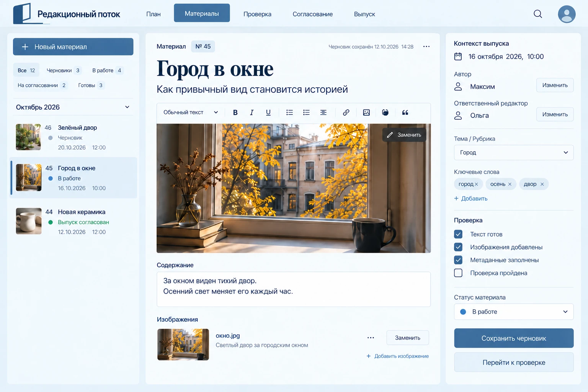
Task: Insert a hyperlink via link icon
Action: pyautogui.click(x=346, y=112)
